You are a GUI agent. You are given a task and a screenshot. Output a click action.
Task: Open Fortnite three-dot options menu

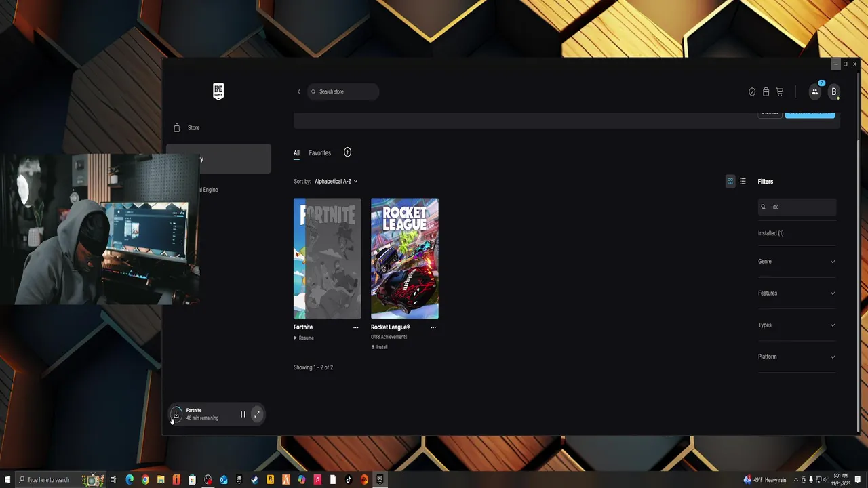pos(355,327)
